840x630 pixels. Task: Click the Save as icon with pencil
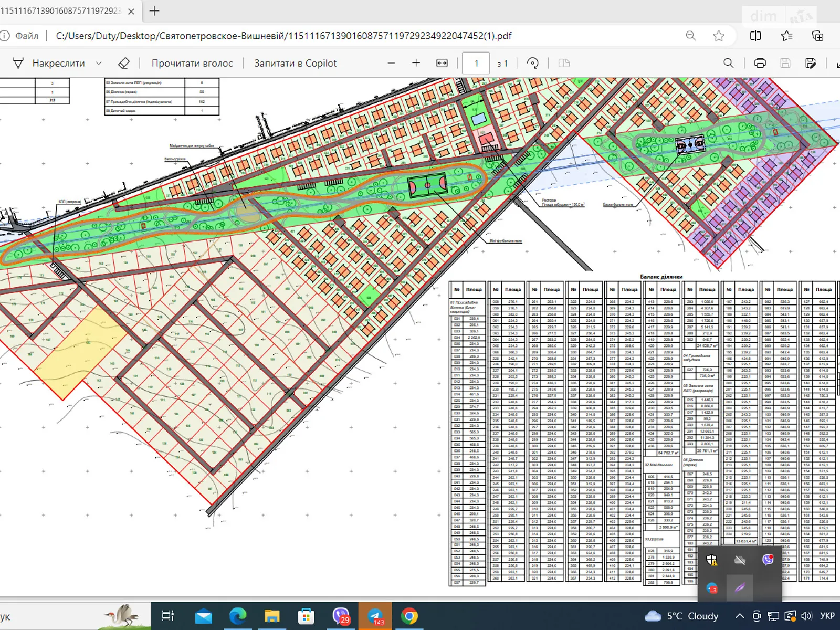pyautogui.click(x=811, y=63)
